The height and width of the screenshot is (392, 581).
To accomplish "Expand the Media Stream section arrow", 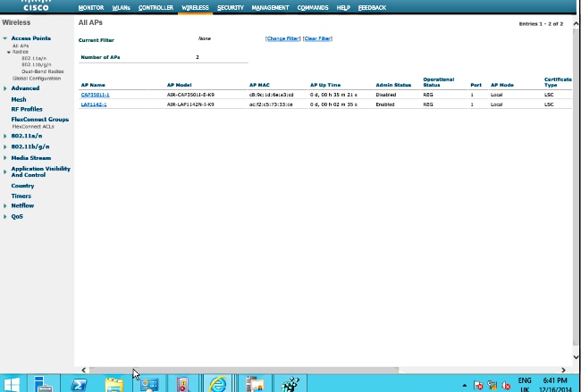I will pyautogui.click(x=4, y=158).
